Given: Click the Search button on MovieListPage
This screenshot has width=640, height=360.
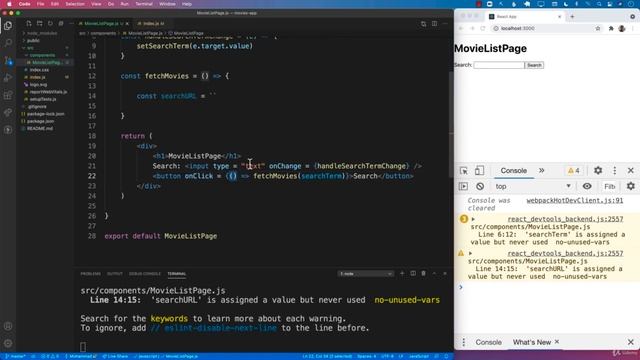Looking at the screenshot, I should coord(534,65).
